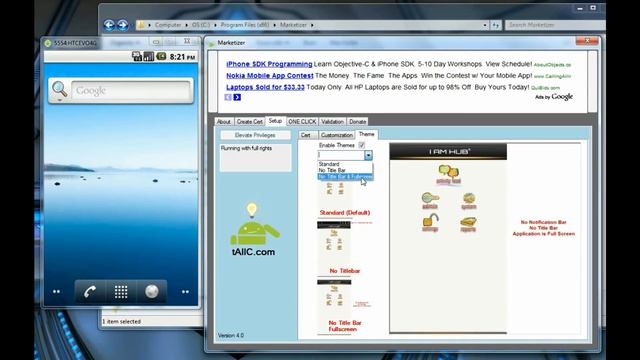The image size is (640, 360).
Task: Open the Customization sub-tab
Action: [337, 135]
